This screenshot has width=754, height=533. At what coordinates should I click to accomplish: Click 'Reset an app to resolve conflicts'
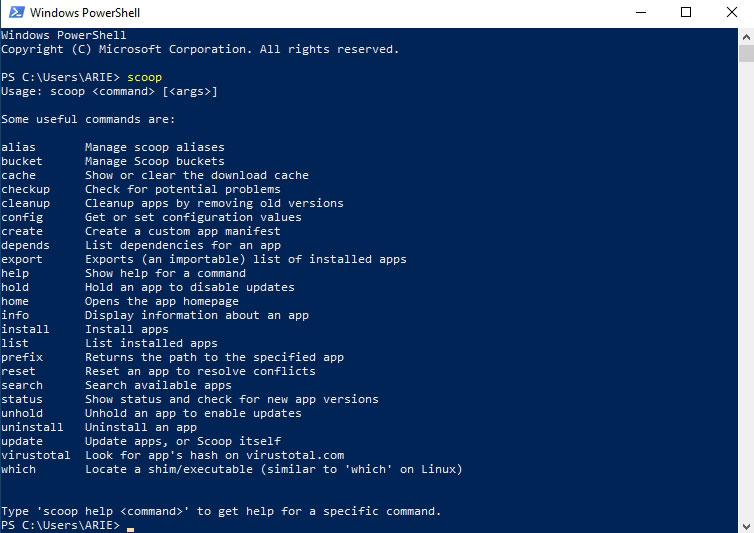tap(201, 371)
